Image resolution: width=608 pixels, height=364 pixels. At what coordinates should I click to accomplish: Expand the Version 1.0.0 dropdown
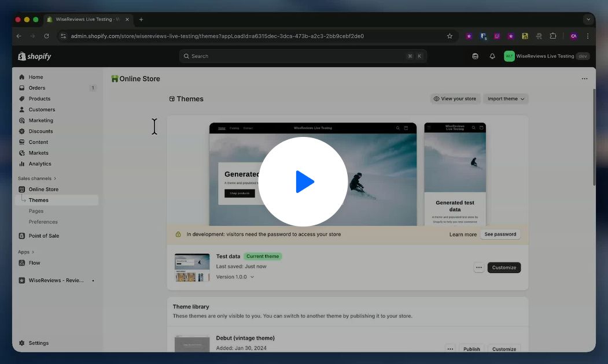pyautogui.click(x=235, y=277)
